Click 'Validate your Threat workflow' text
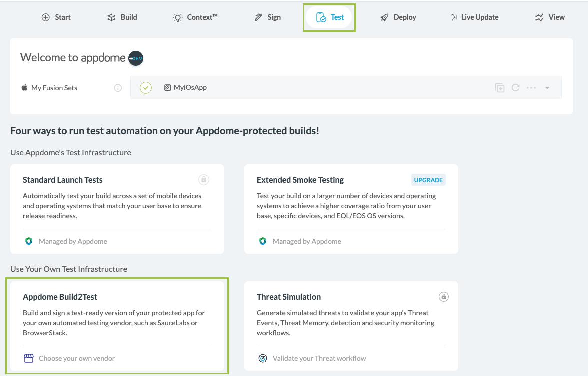This screenshot has height=376, width=588. (x=319, y=358)
